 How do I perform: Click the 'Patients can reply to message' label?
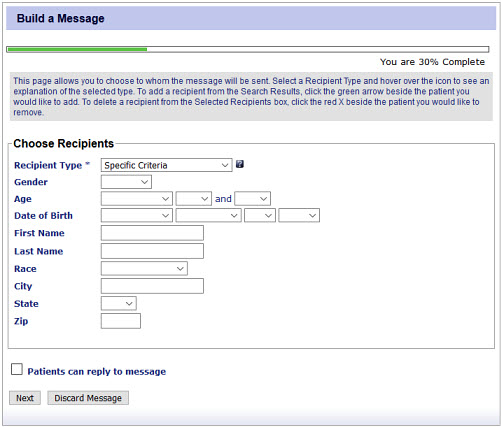pyautogui.click(x=97, y=371)
